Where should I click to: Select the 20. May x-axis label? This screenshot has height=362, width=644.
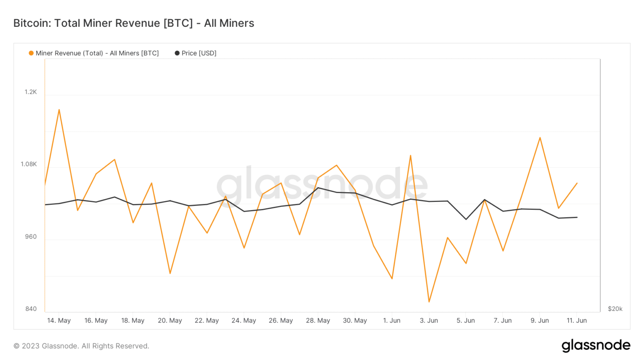[170, 321]
